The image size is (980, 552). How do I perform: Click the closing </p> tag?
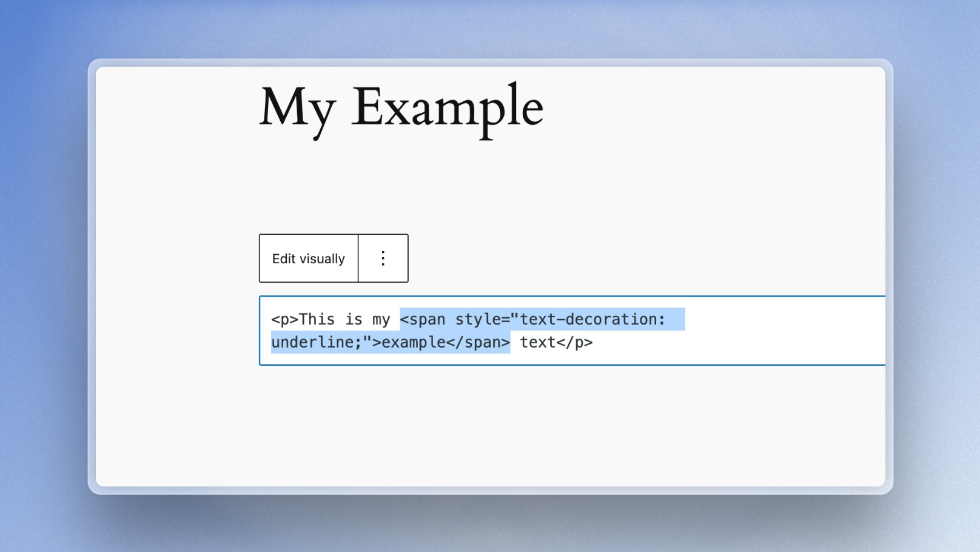click(574, 343)
